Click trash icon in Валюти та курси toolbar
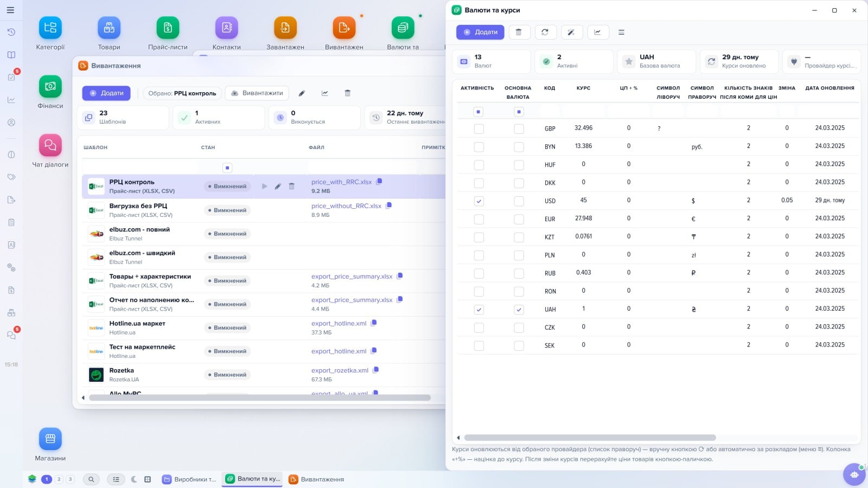This screenshot has width=868, height=488. coord(519,33)
